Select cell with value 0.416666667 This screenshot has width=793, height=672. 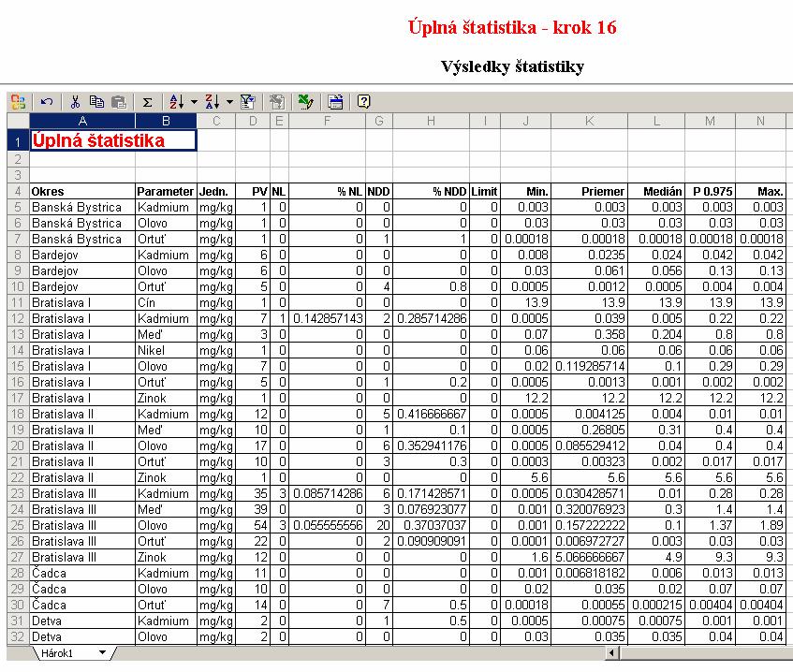tap(431, 414)
